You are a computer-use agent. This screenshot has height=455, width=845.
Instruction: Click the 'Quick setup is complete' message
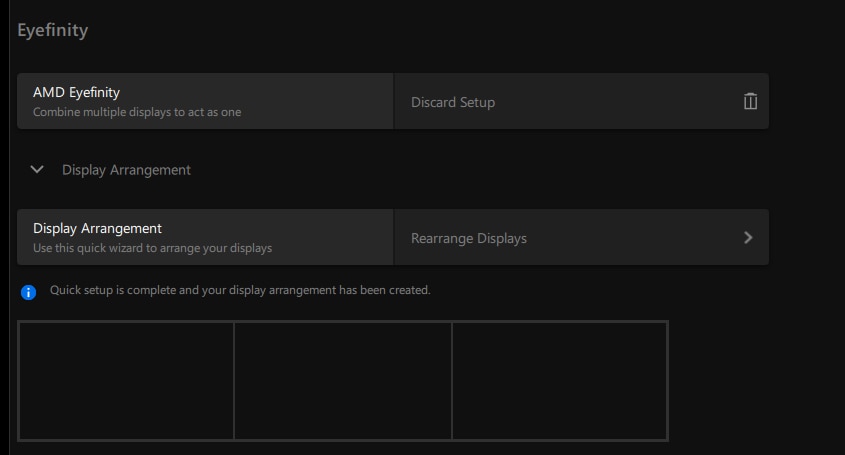click(240, 291)
